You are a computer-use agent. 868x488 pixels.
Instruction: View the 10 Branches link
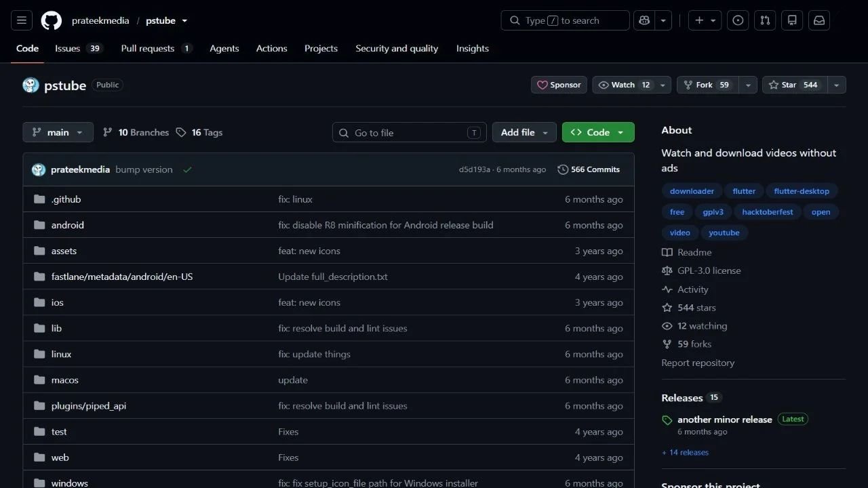pos(136,132)
